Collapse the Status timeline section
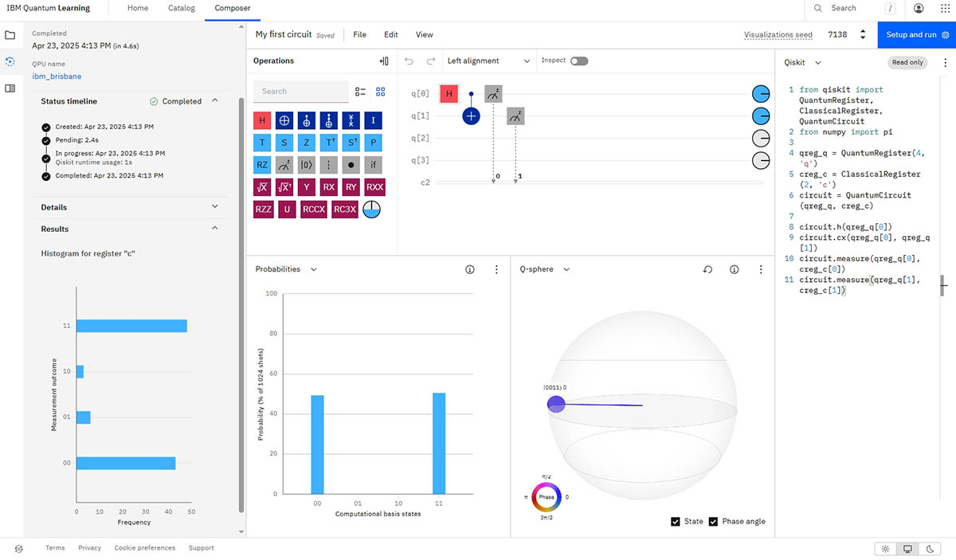Image resolution: width=956 pixels, height=560 pixels. (x=214, y=101)
